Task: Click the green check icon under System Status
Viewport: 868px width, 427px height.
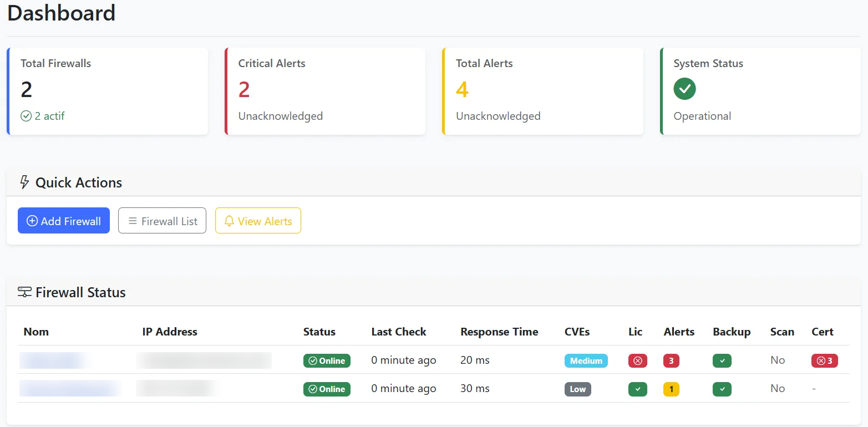Action: tap(684, 89)
